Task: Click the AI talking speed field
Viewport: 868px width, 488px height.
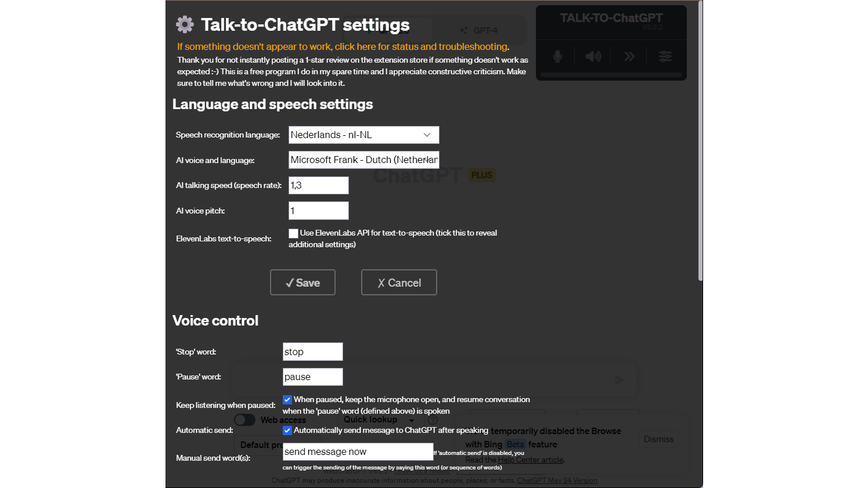Action: pyautogui.click(x=319, y=185)
